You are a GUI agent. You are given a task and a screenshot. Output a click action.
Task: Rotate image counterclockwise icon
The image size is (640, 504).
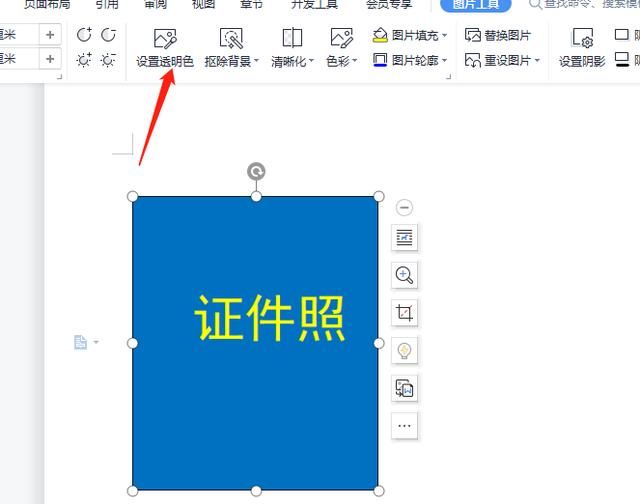[84, 35]
